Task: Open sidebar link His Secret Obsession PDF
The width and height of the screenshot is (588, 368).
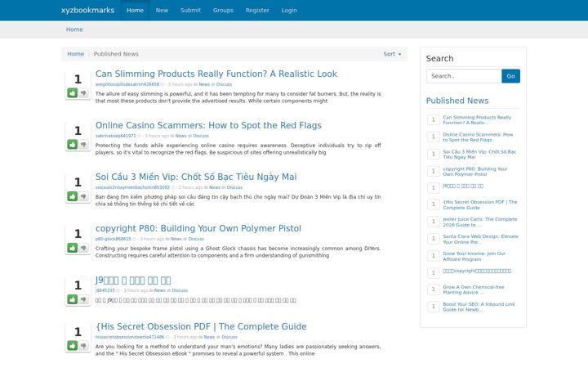Action: [479, 204]
